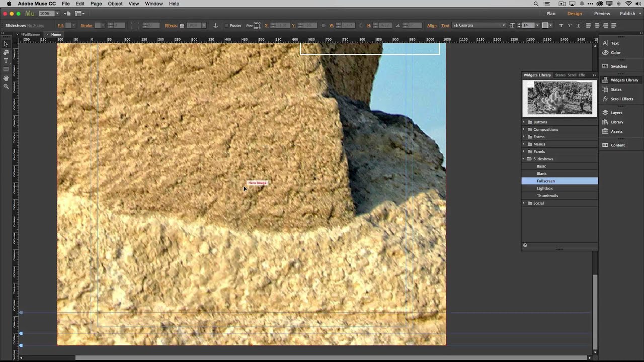Open the File menu

click(66, 4)
